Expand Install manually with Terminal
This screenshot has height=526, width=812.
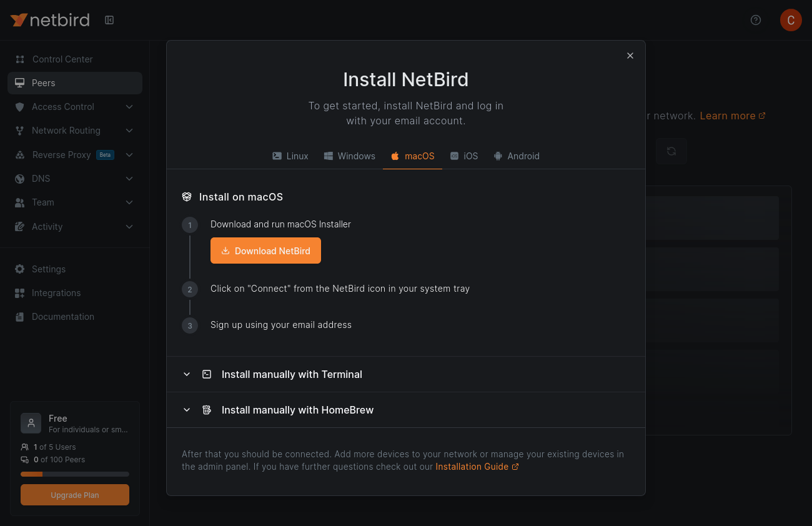click(406, 374)
